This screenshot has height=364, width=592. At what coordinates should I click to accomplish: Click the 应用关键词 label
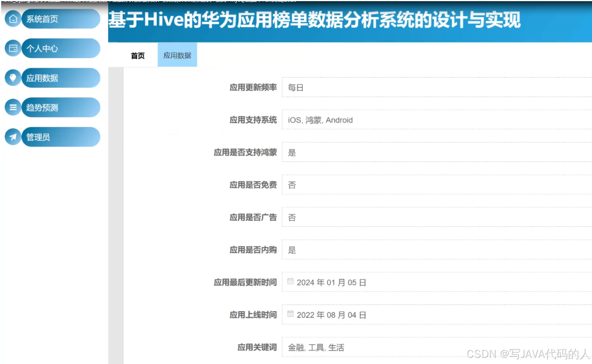257,347
